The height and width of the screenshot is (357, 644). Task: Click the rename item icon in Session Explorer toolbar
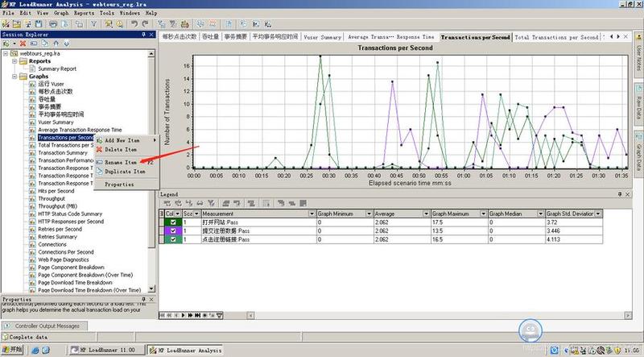pyautogui.click(x=34, y=44)
